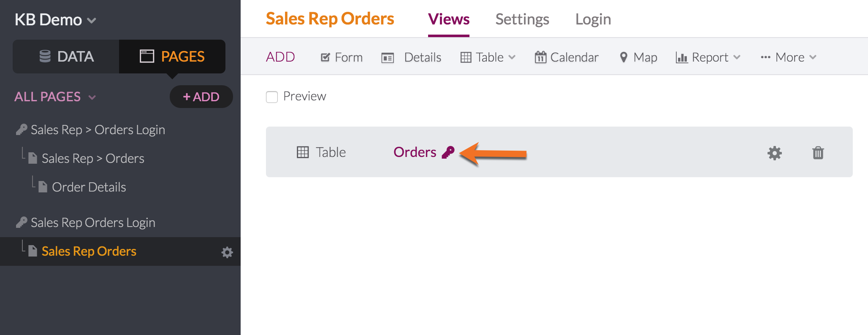Open the More views dropdown
The image size is (868, 335).
(x=788, y=57)
